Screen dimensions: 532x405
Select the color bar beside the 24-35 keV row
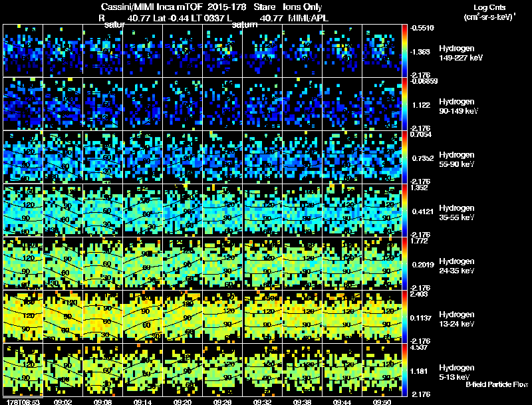(404, 263)
